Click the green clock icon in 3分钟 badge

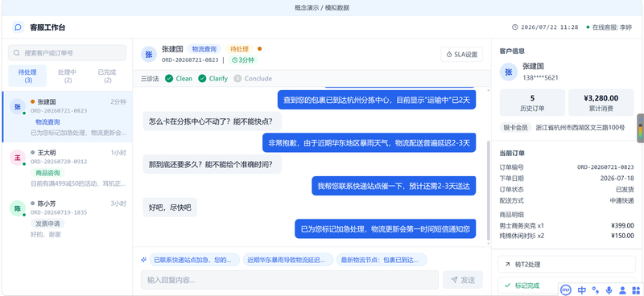235,60
